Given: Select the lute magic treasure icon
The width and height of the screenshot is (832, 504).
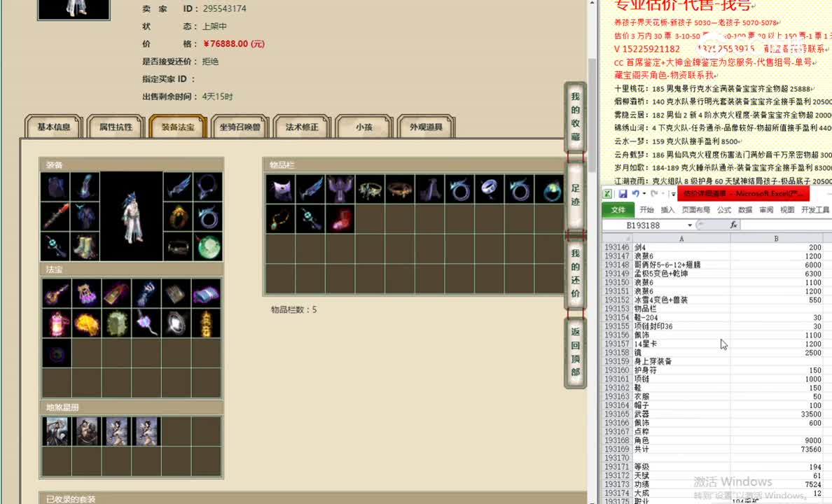Looking at the screenshot, I should [56, 293].
